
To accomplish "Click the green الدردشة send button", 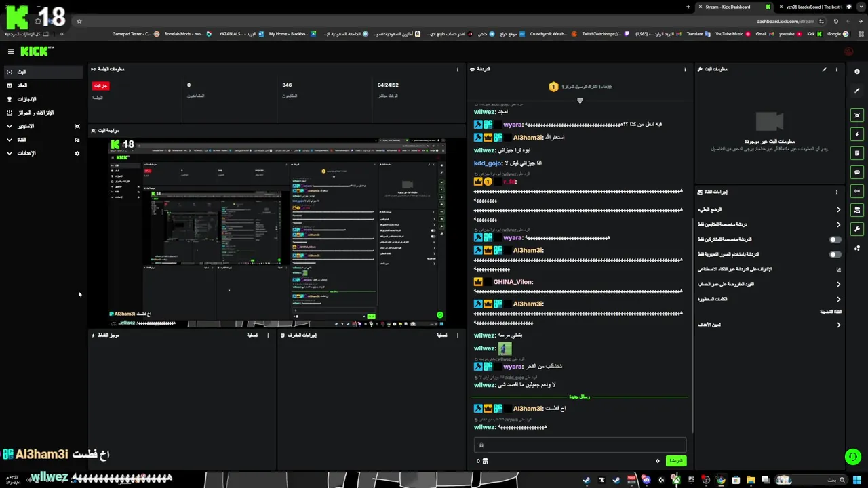I will tap(676, 460).
